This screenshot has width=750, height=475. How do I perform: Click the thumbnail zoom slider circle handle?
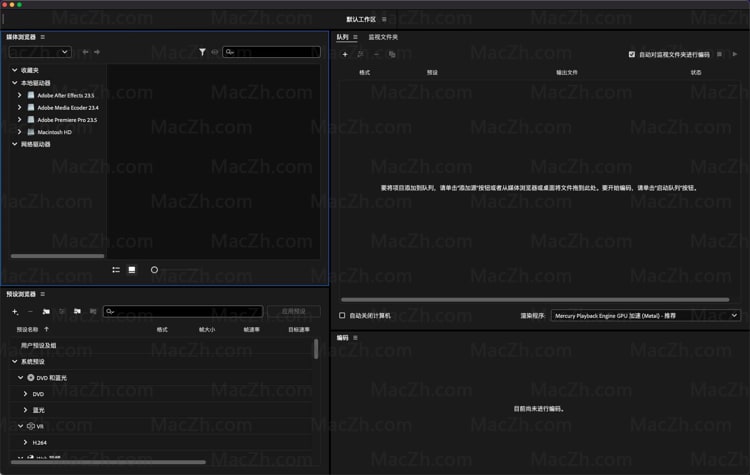[x=154, y=270]
